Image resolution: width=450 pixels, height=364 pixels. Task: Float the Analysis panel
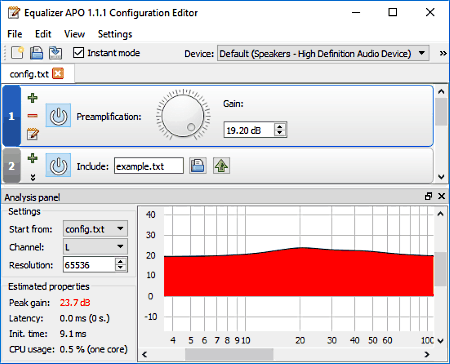click(x=428, y=196)
